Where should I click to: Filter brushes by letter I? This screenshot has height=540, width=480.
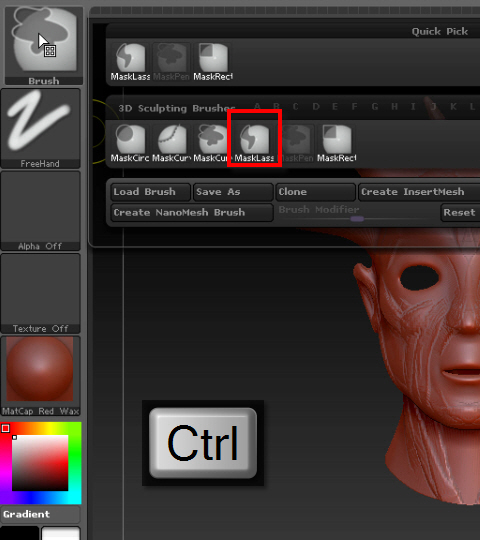pos(413,107)
